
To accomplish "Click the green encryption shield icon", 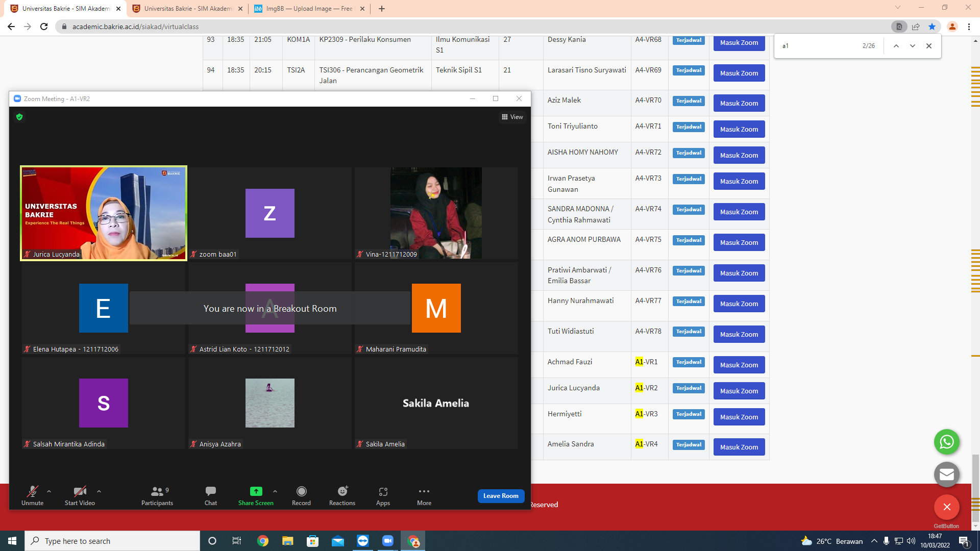I will pos(19,117).
